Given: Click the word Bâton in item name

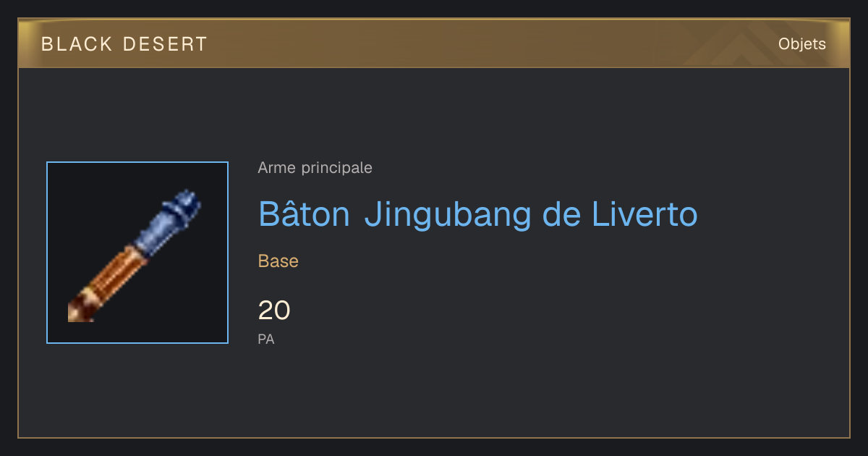Looking at the screenshot, I should (x=305, y=213).
